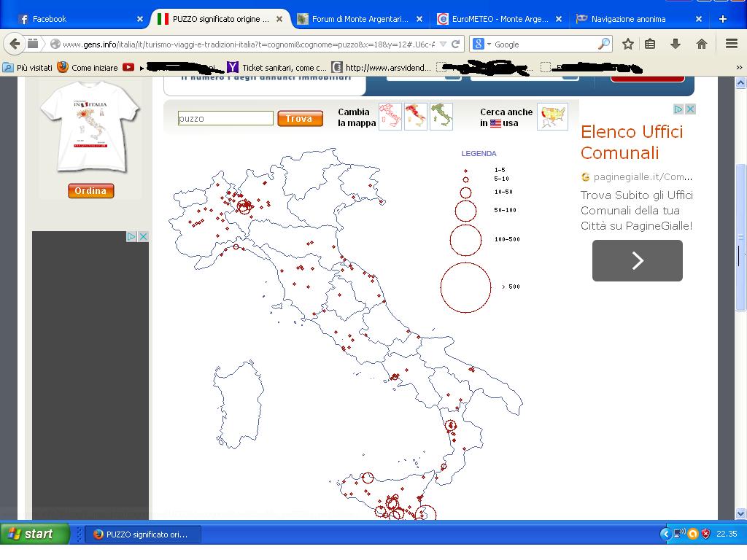Bookmark this page with the star icon
This screenshot has width=747, height=560.
[627, 44]
